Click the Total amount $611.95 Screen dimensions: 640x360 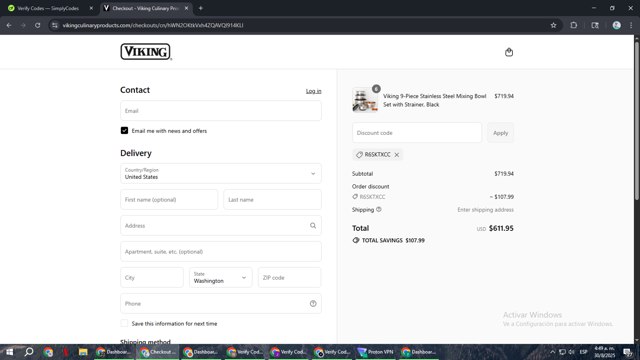click(501, 228)
